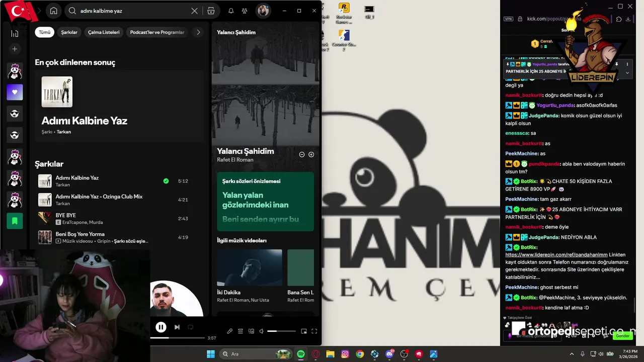Open the Liked Songs heart playlist
644x362 pixels.
(x=15, y=92)
